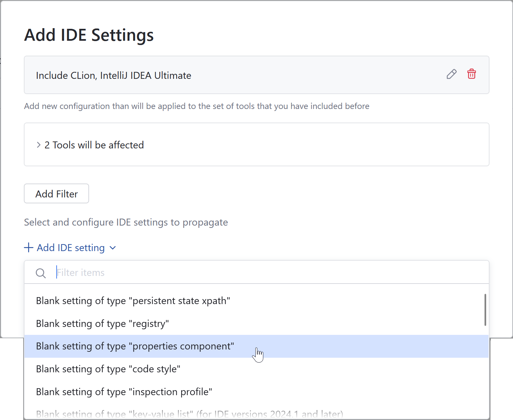
Task: Reopen the Add IDE setting dropdown menu
Action: pyautogui.click(x=71, y=247)
